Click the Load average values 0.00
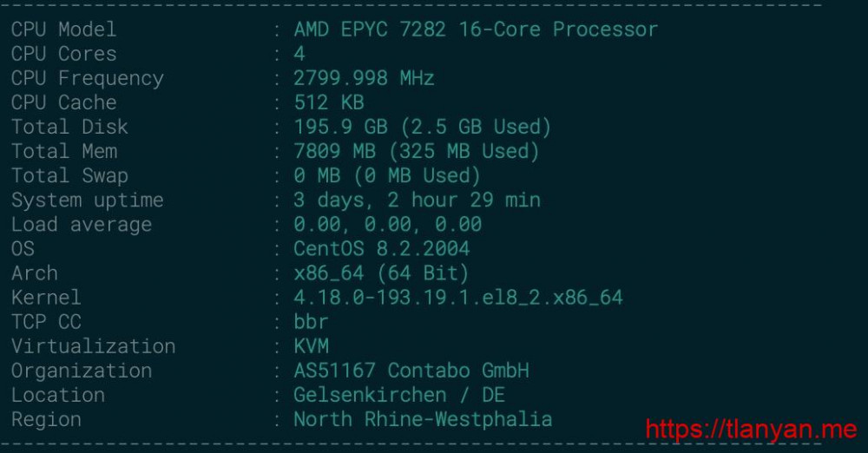Viewport: 868px width, 453px height. pos(387,224)
